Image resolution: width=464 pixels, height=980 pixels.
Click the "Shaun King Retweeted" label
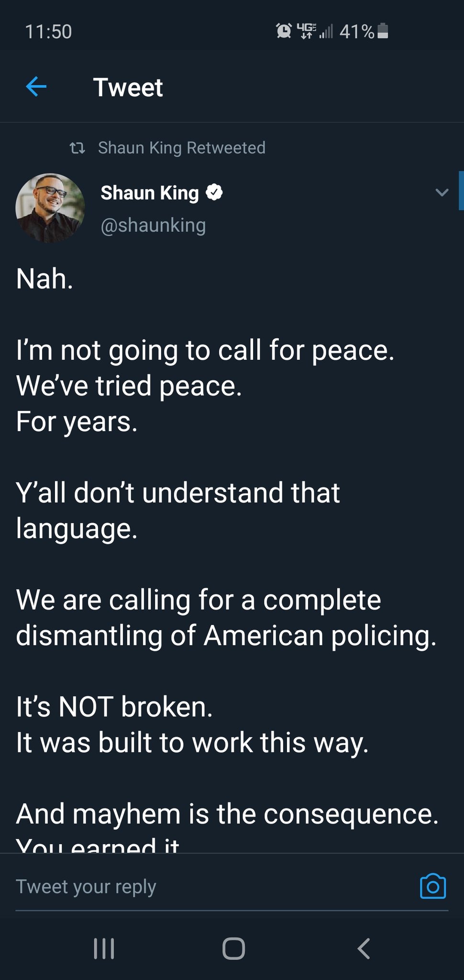coord(181,148)
